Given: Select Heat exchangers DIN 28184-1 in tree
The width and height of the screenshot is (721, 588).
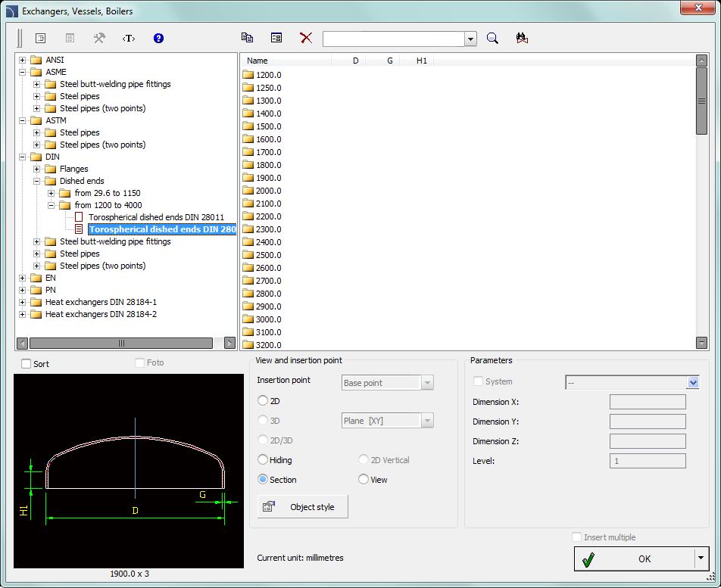Looking at the screenshot, I should (101, 302).
